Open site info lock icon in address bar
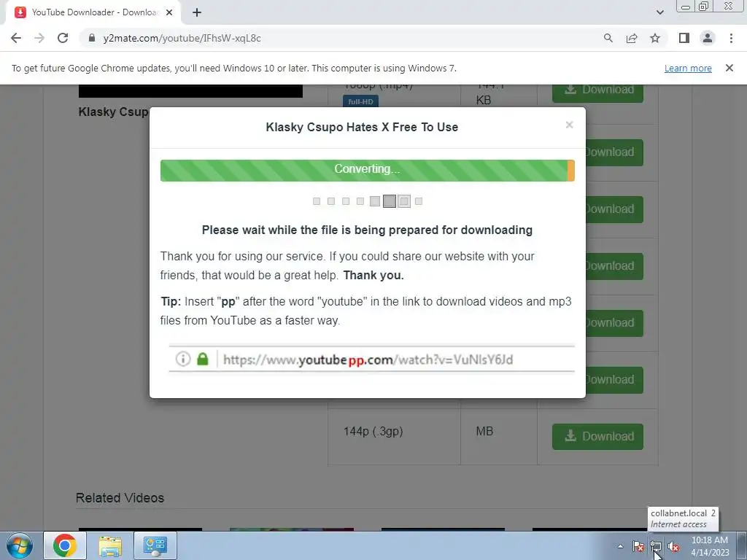 [92, 38]
